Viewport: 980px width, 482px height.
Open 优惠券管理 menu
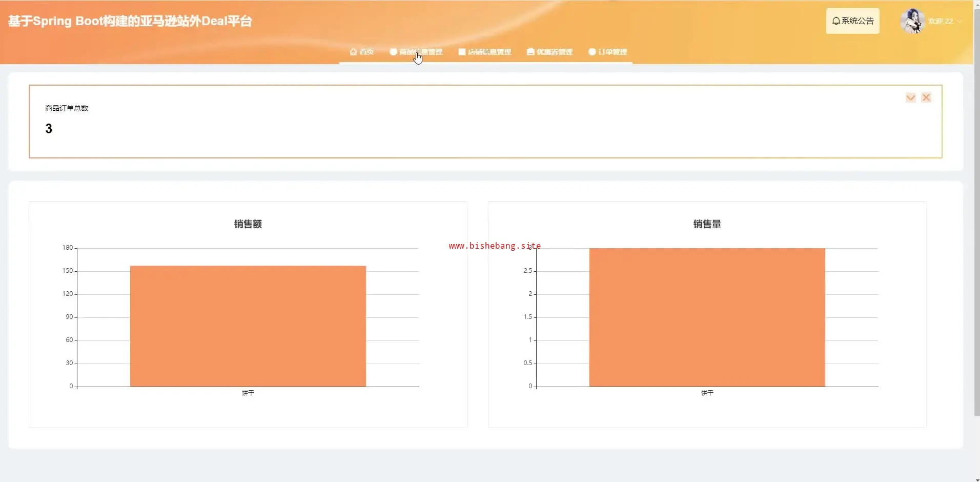(549, 52)
